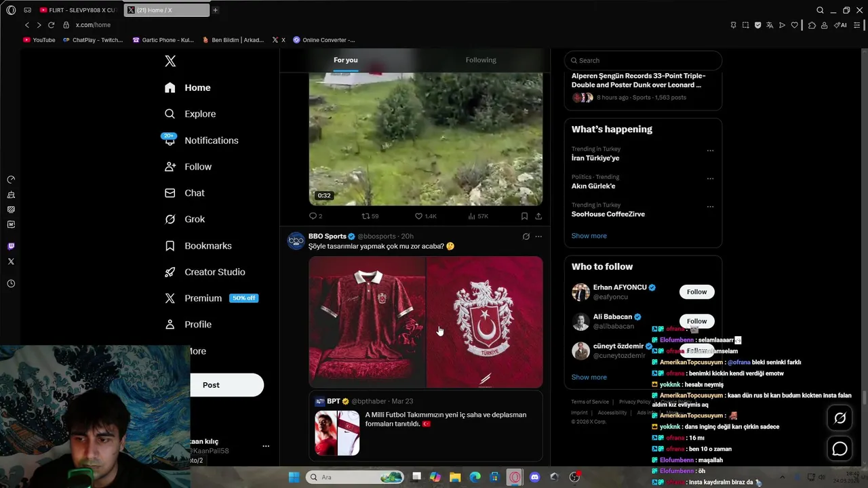
Task: Open the Follow item in the sidebar
Action: point(189,167)
